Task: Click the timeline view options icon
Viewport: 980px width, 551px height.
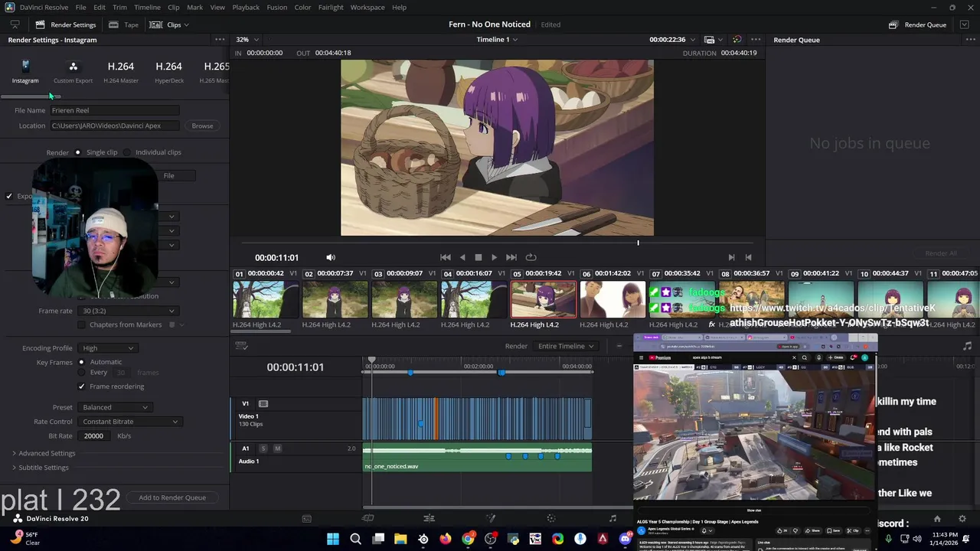Action: 241,346
